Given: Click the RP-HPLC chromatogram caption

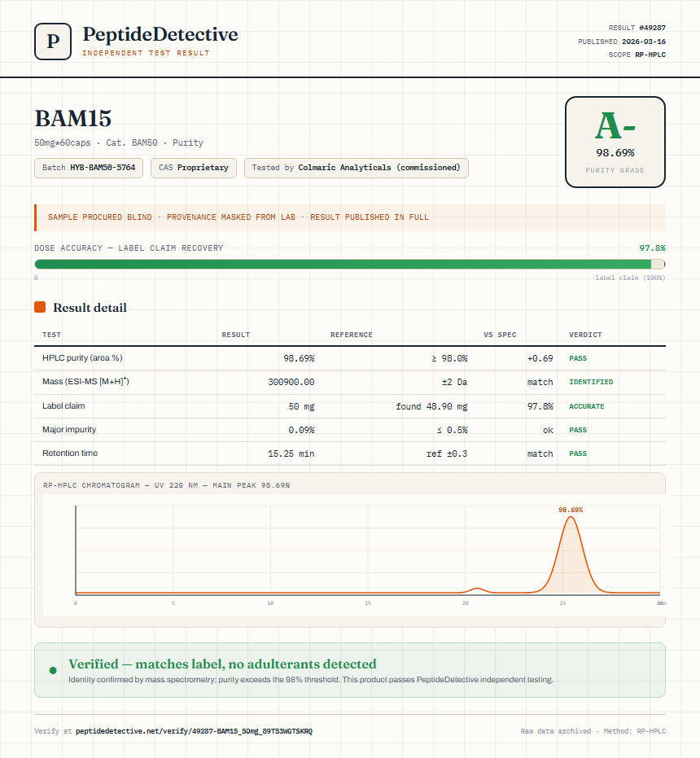Looking at the screenshot, I should (166, 485).
